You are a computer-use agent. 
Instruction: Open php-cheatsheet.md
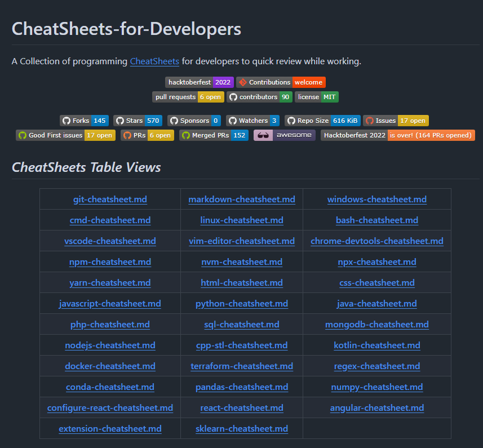click(x=110, y=325)
